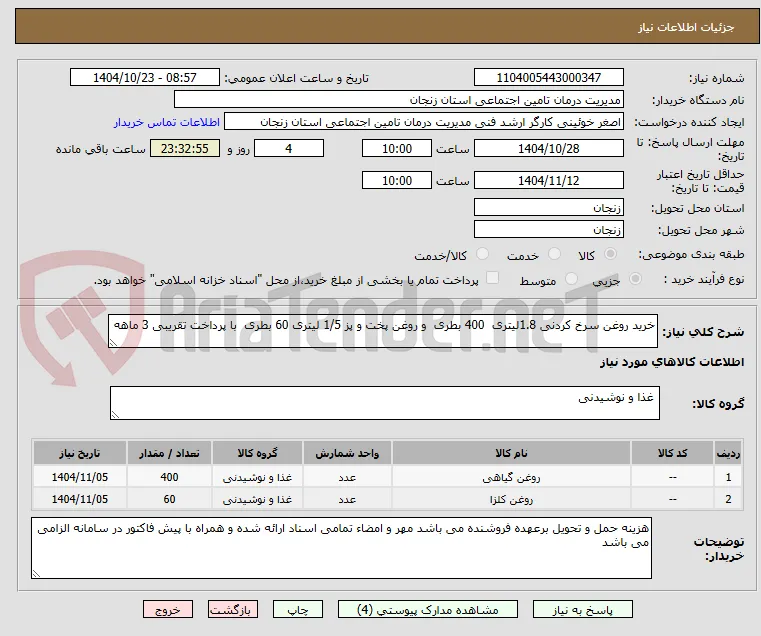The height and width of the screenshot is (636, 761).
Task: Click the remaining days field showing 4
Action: point(289,149)
